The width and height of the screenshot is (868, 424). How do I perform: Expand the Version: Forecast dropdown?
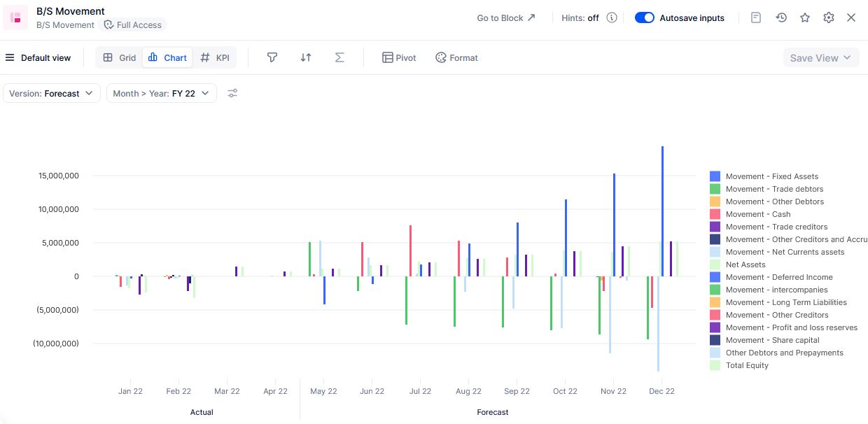[x=52, y=93]
